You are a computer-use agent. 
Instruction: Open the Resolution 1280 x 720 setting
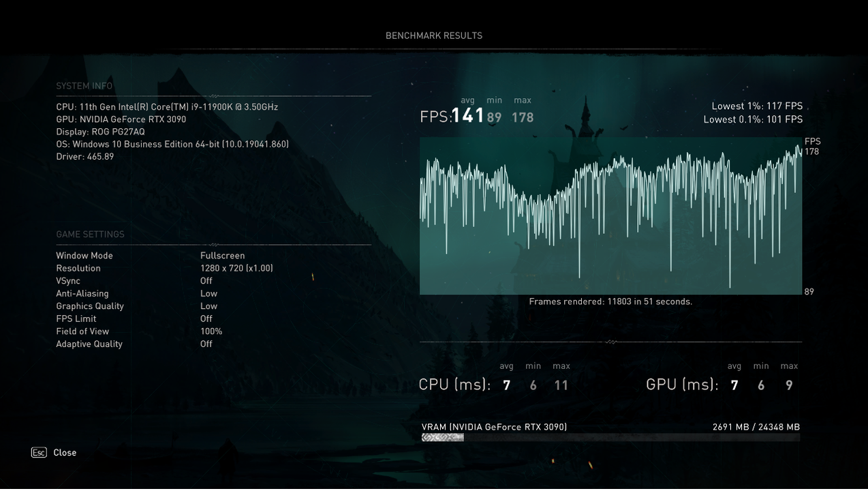point(236,269)
